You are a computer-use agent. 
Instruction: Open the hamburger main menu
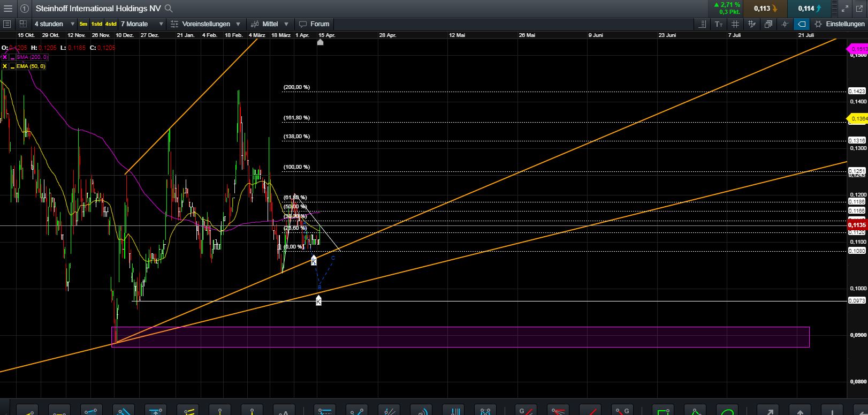point(7,9)
